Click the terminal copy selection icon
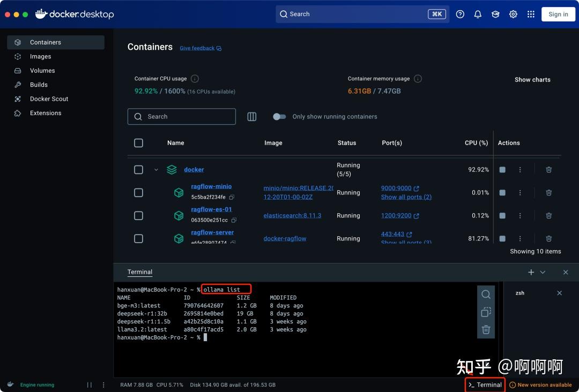The image size is (579, 392). (x=486, y=312)
